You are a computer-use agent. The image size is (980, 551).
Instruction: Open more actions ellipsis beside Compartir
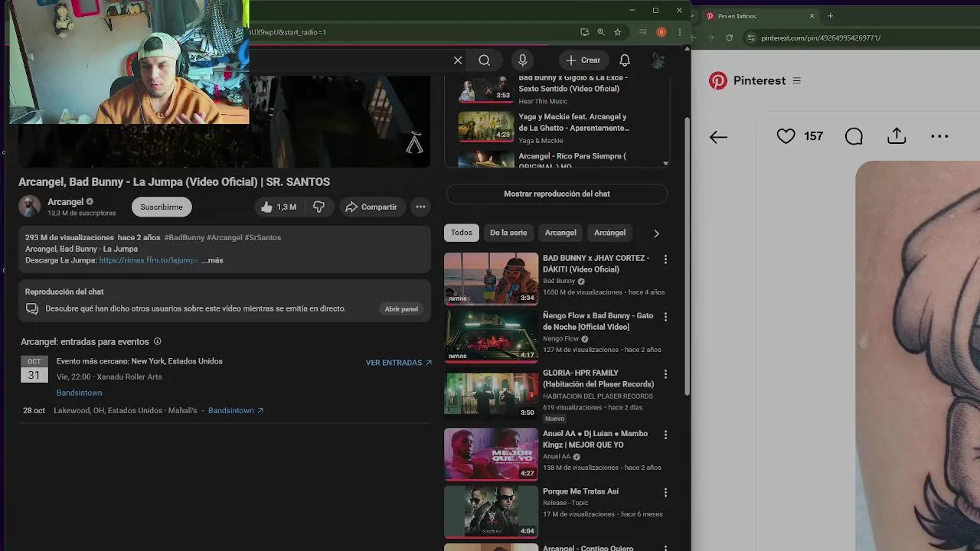click(420, 207)
